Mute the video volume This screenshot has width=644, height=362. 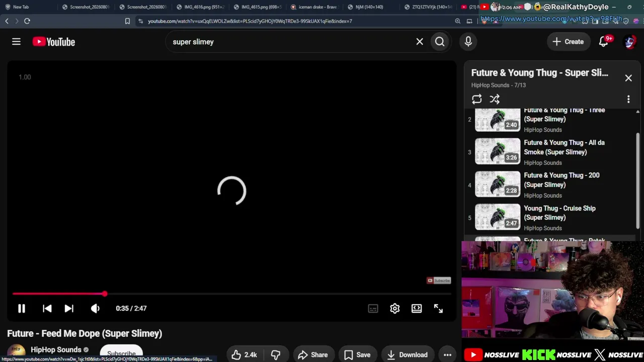point(95,308)
